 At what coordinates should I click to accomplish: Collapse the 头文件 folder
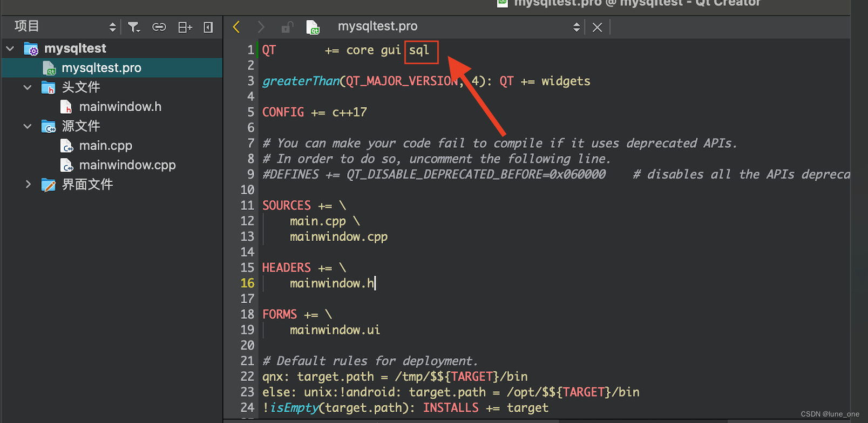pos(28,87)
